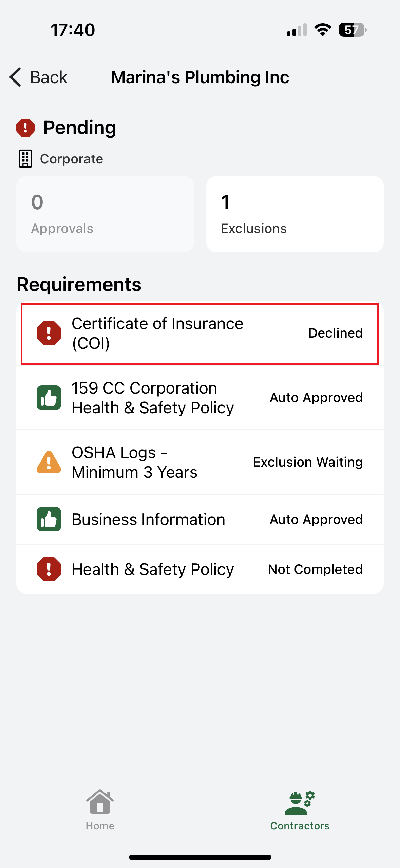
Task: Tap the Corporate building icon
Action: [x=25, y=159]
